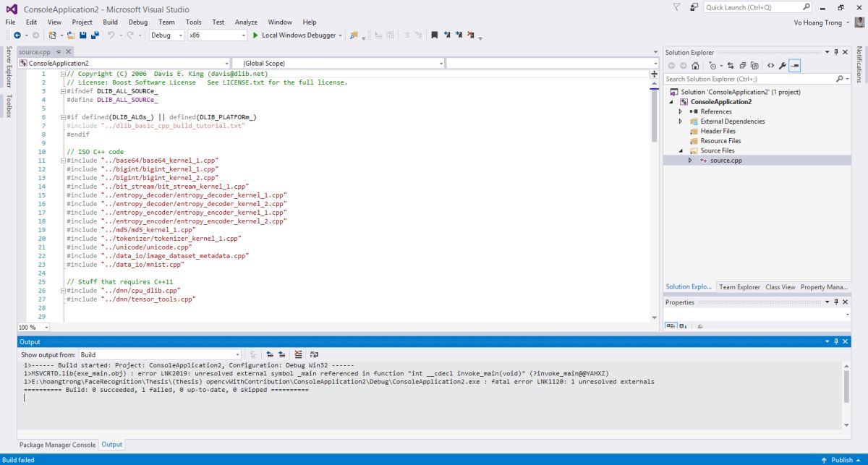Viewport: 868px width, 465px height.
Task: Switch to the Class View tab
Action: click(780, 287)
